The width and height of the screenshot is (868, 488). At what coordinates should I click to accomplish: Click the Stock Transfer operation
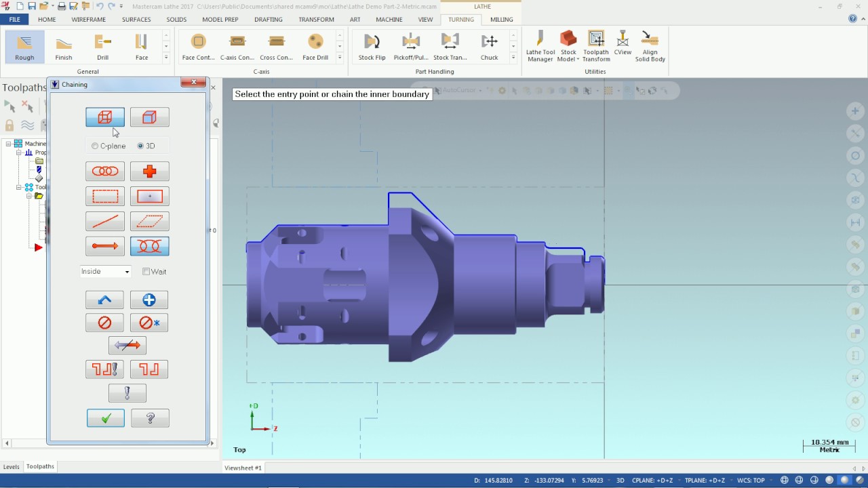pyautogui.click(x=450, y=47)
